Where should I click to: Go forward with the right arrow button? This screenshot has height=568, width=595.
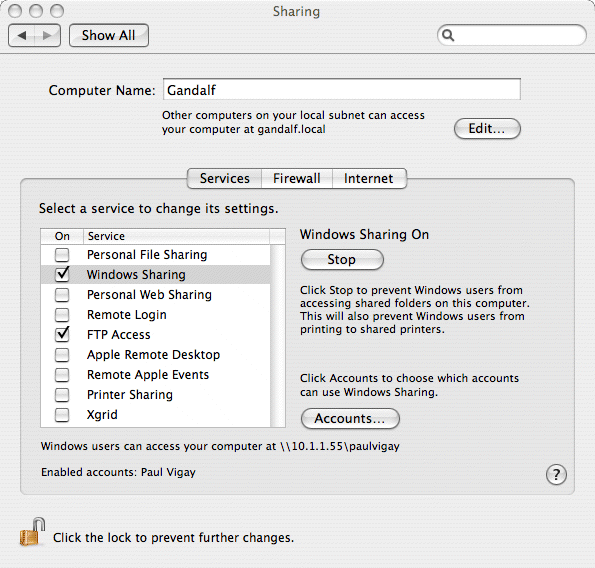[x=47, y=36]
